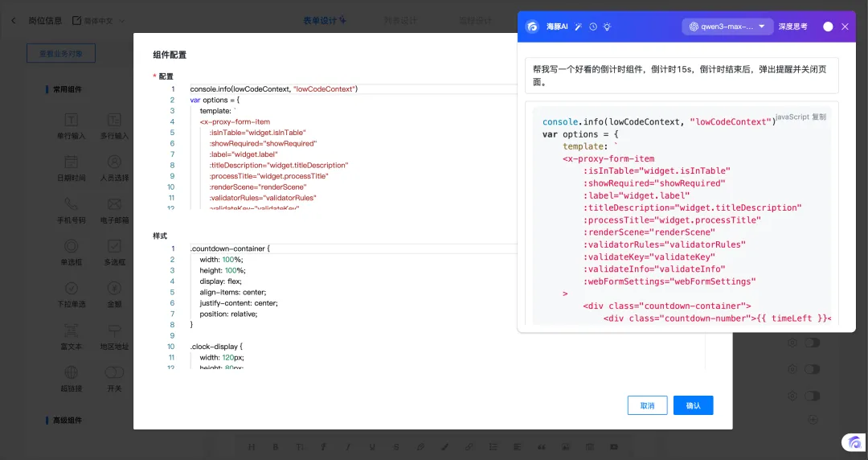Screen dimensions: 868x460
Task: Select the 电子邮箱 component icon
Action: (x=114, y=204)
